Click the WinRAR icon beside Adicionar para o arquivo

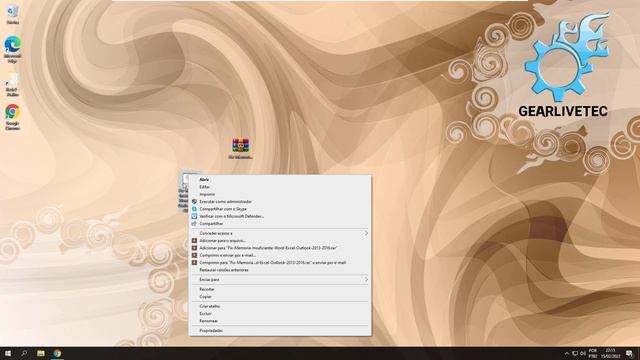point(194,241)
